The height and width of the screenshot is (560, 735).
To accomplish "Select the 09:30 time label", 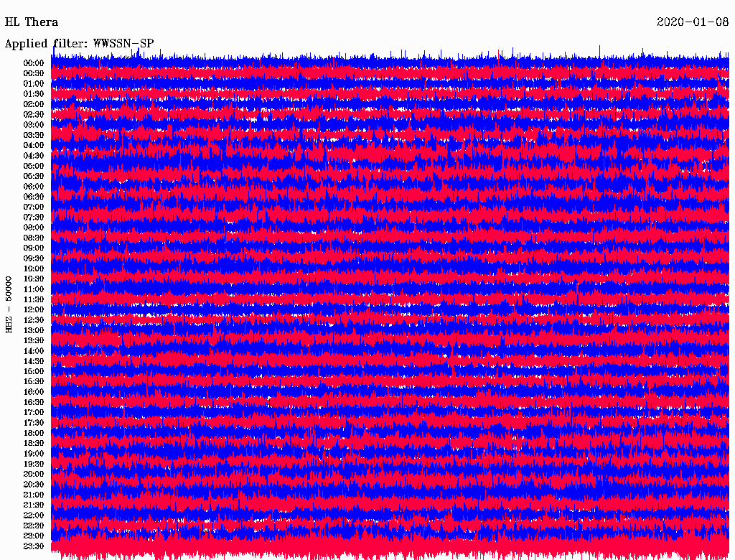I will pyautogui.click(x=33, y=258).
